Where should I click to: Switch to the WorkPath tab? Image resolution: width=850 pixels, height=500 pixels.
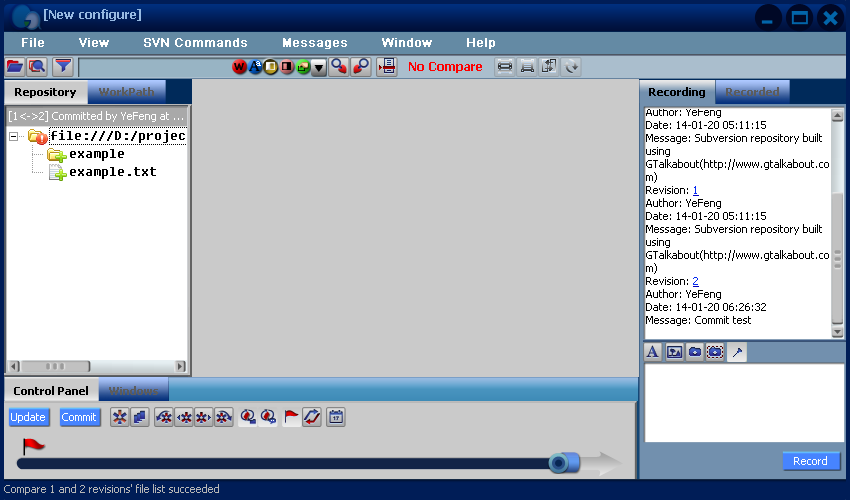click(x=126, y=92)
